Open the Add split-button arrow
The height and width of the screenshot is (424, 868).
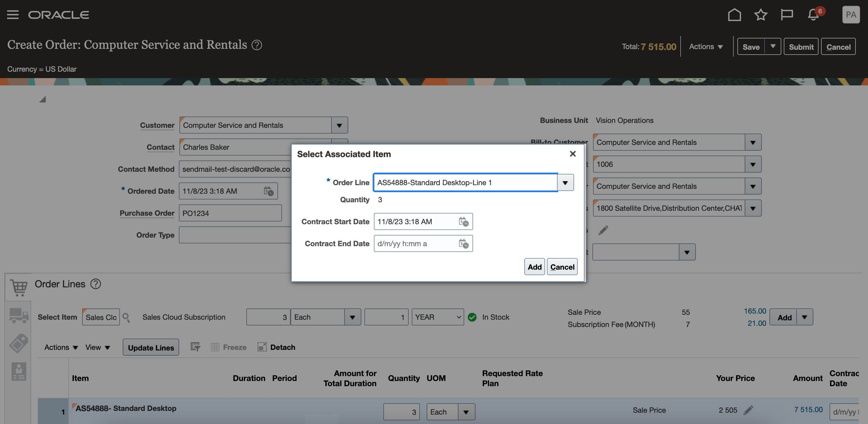[805, 317]
